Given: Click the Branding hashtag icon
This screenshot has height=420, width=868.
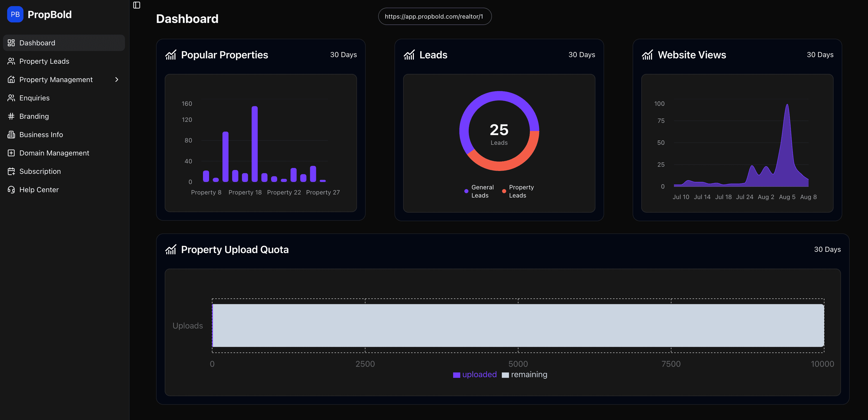Looking at the screenshot, I should pos(11,116).
